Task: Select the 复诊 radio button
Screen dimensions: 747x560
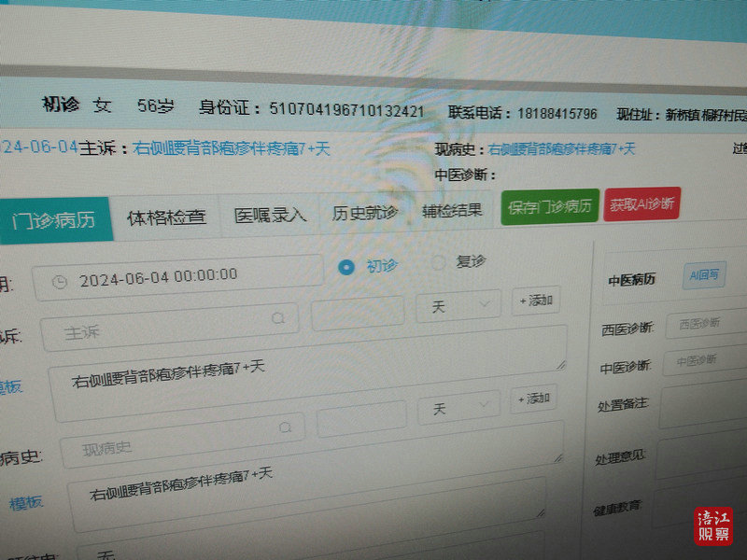Action: [438, 263]
